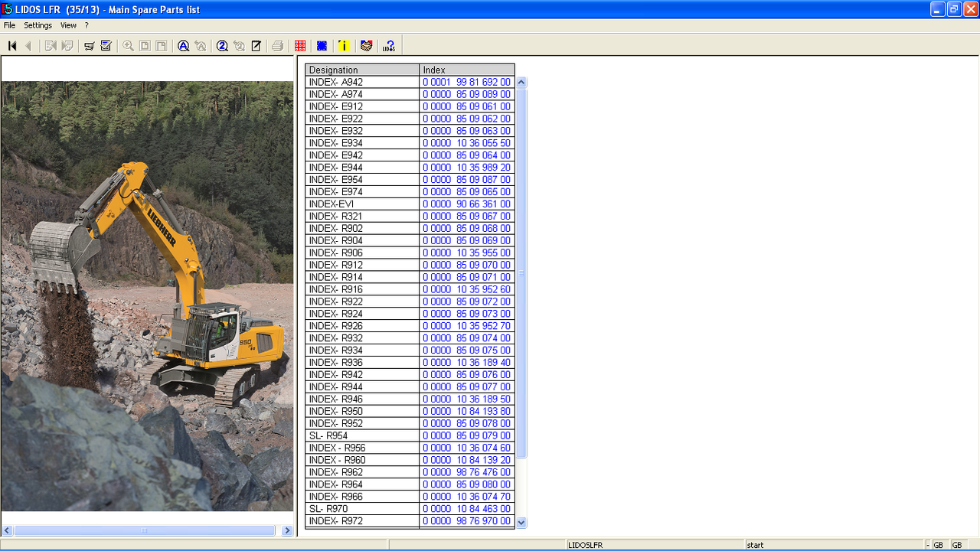Image resolution: width=980 pixels, height=551 pixels.
Task: Select the INDEX- E934 designation cell
Action: (362, 143)
